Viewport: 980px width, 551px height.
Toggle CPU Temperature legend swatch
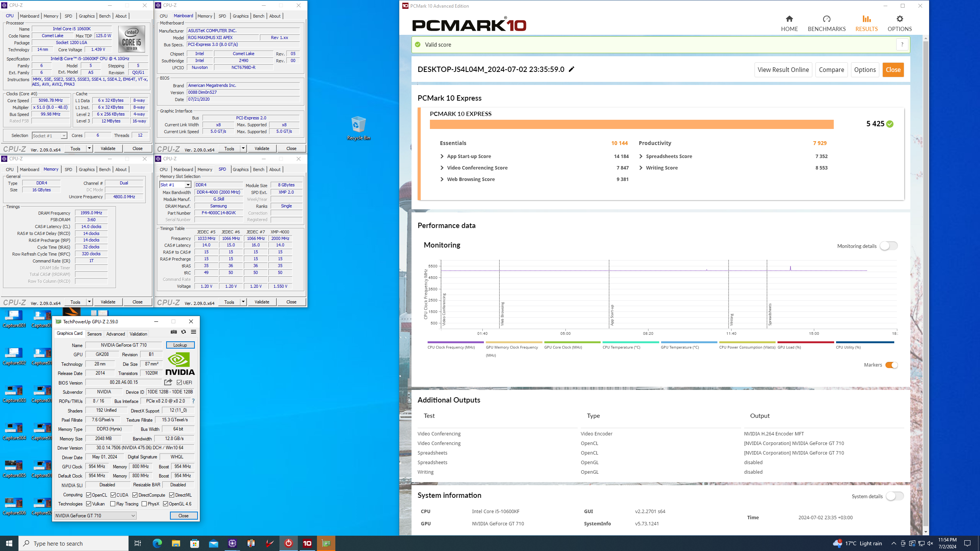630,342
